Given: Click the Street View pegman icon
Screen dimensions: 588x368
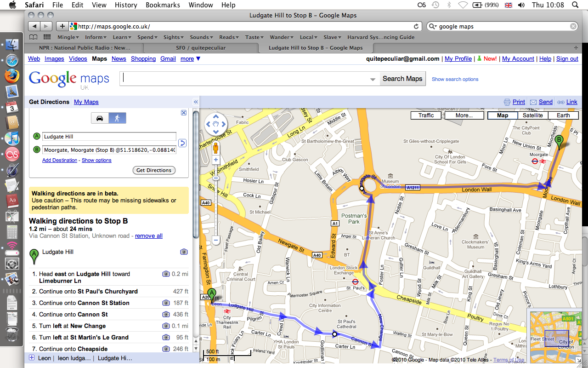Looking at the screenshot, I should (x=215, y=147).
